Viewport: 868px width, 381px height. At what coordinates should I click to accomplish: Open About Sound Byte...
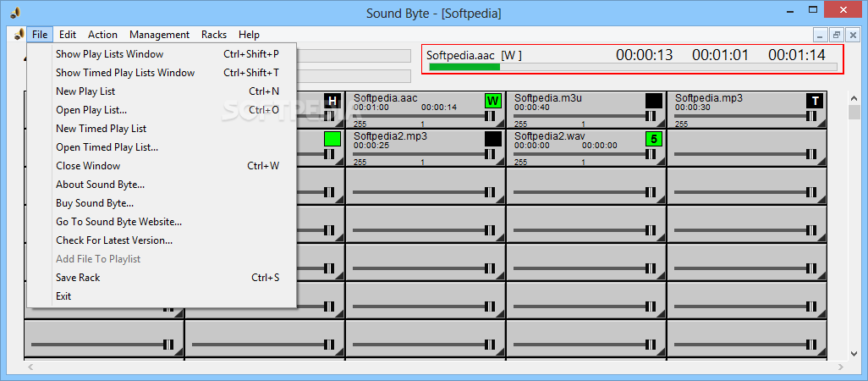tap(162, 185)
